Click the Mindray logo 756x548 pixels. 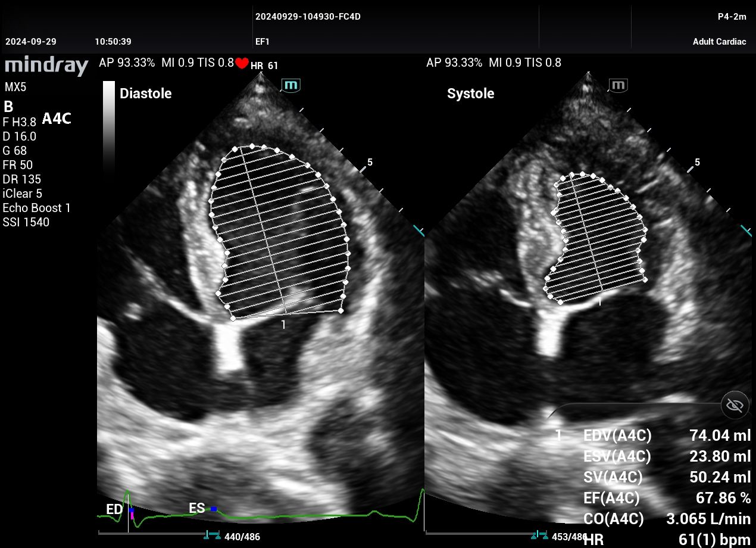46,65
